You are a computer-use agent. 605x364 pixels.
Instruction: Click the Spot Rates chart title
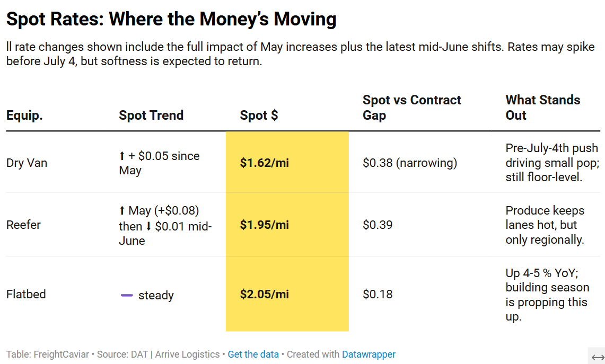point(171,20)
